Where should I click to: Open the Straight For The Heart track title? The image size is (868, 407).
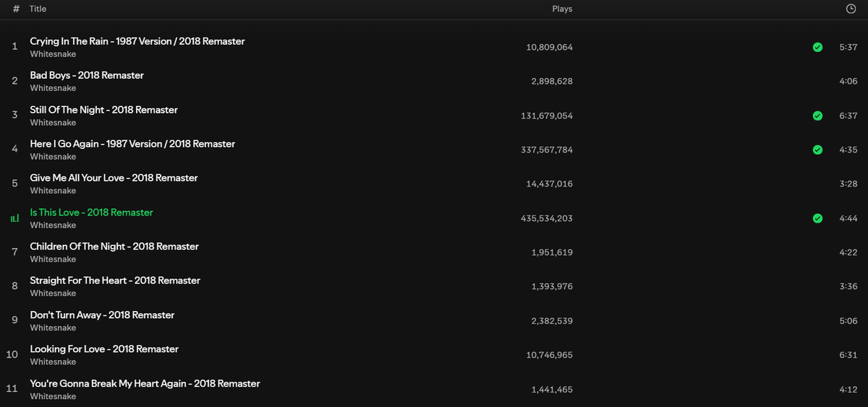coord(115,280)
